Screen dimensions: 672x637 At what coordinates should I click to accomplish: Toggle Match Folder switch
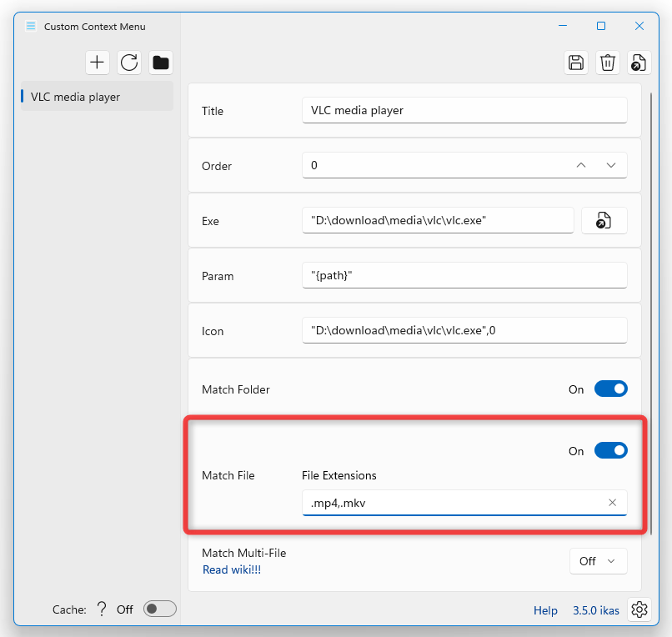tap(610, 389)
